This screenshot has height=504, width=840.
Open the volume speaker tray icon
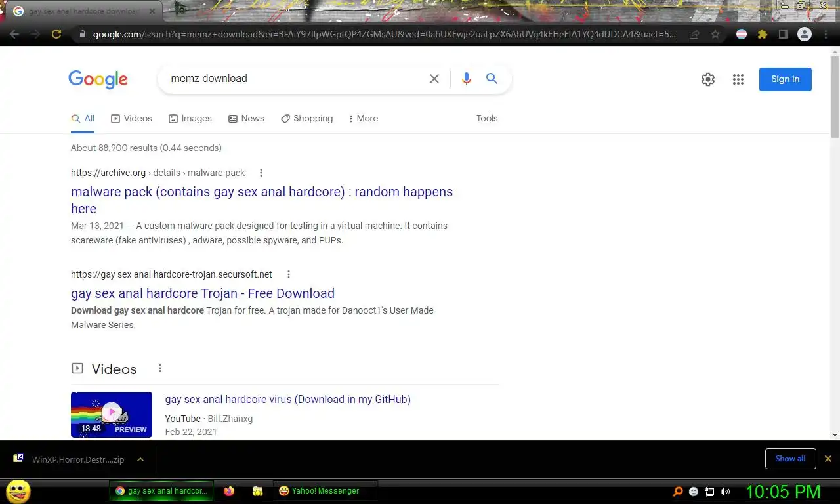[x=725, y=491]
